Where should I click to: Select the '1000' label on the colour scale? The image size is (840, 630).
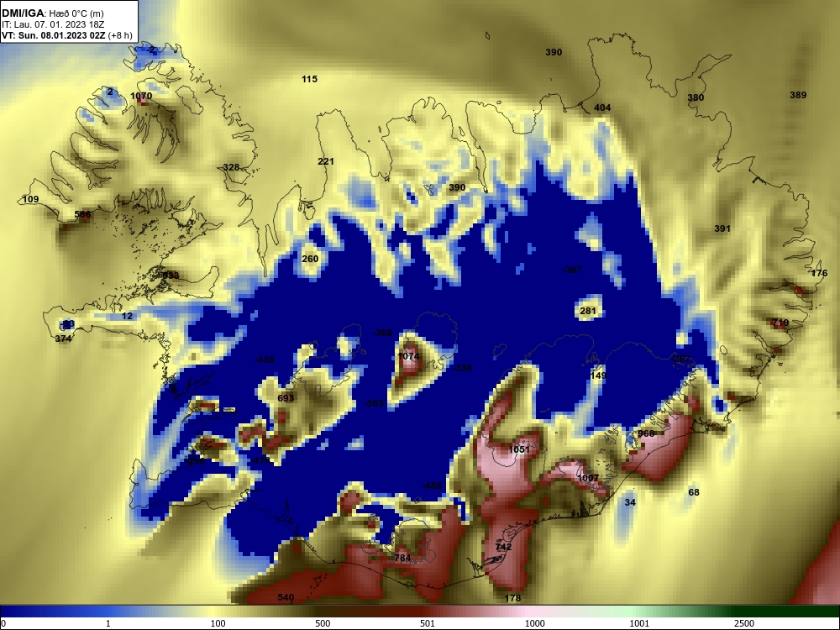pos(534,623)
